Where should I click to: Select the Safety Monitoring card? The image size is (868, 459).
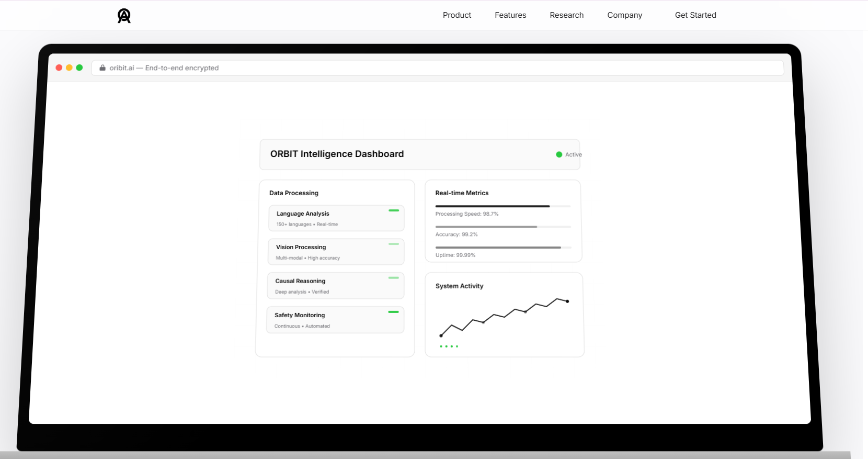click(336, 320)
